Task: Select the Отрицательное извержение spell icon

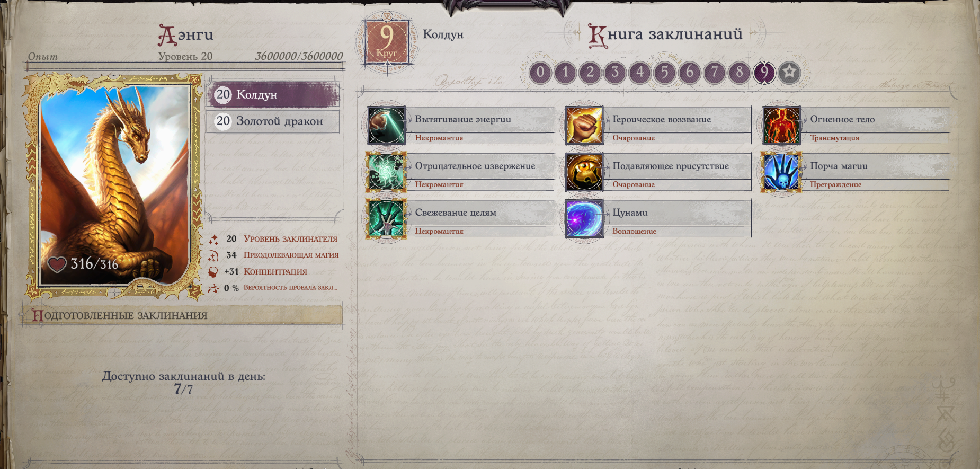Action: (387, 172)
